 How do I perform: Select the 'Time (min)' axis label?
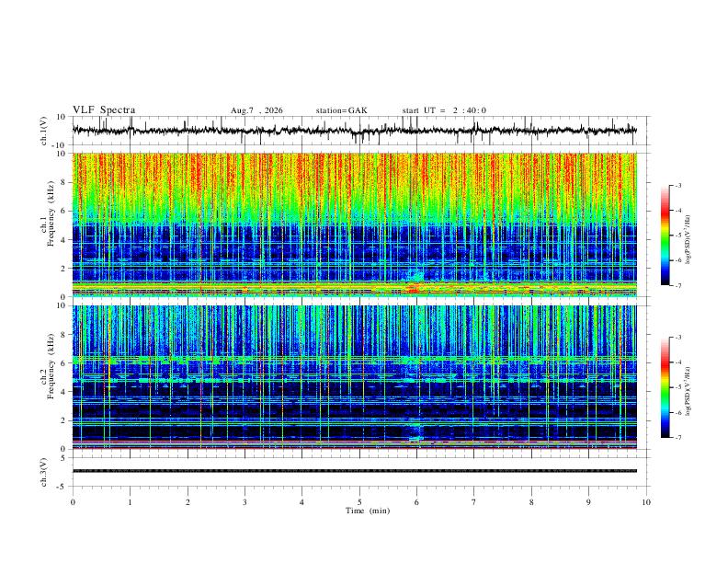[x=368, y=511]
